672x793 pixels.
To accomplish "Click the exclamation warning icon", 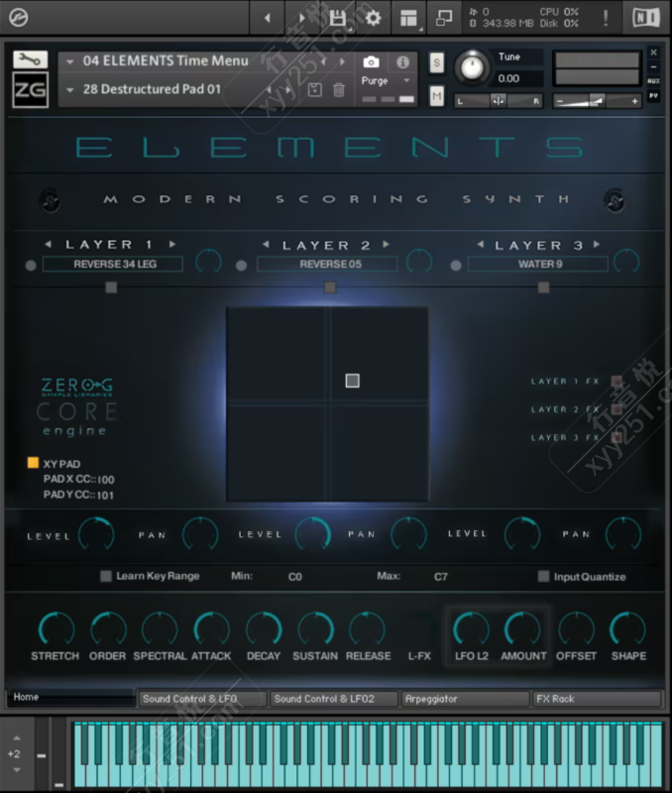I will tap(606, 18).
